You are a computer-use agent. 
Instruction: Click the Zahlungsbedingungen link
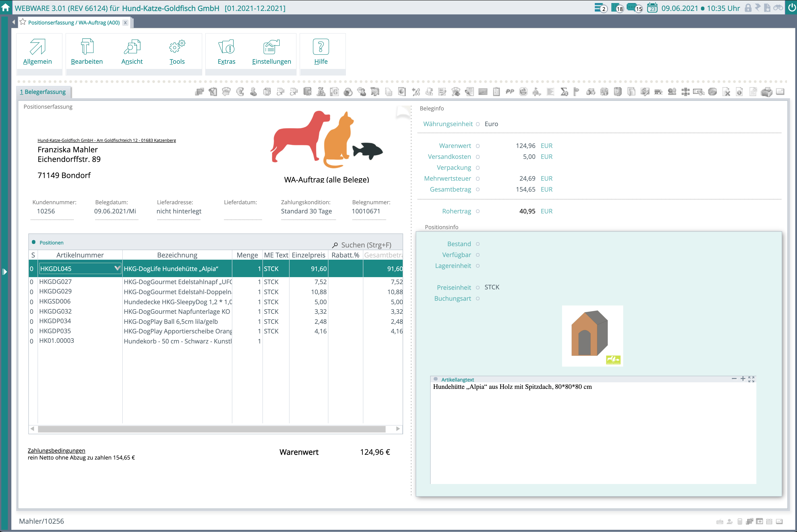click(56, 451)
